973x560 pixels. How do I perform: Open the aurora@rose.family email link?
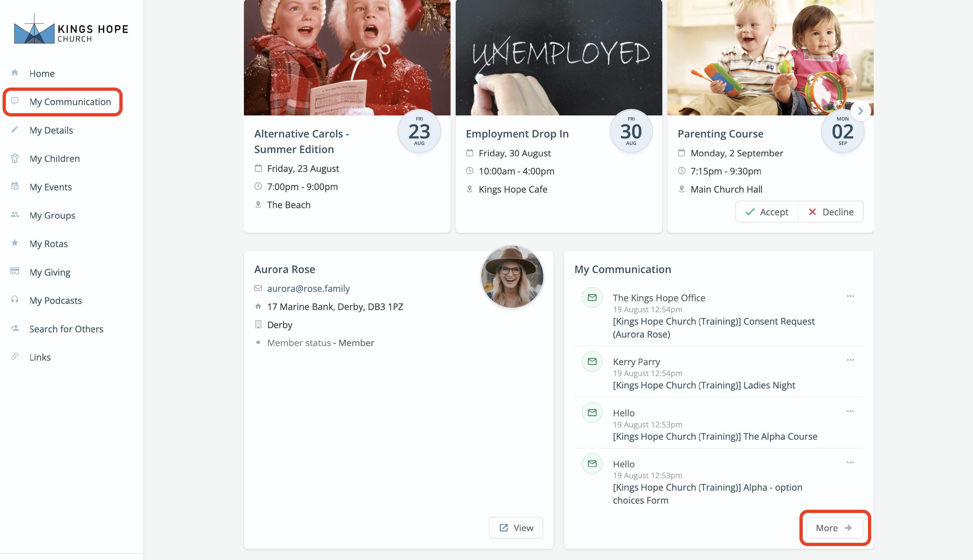(x=308, y=288)
